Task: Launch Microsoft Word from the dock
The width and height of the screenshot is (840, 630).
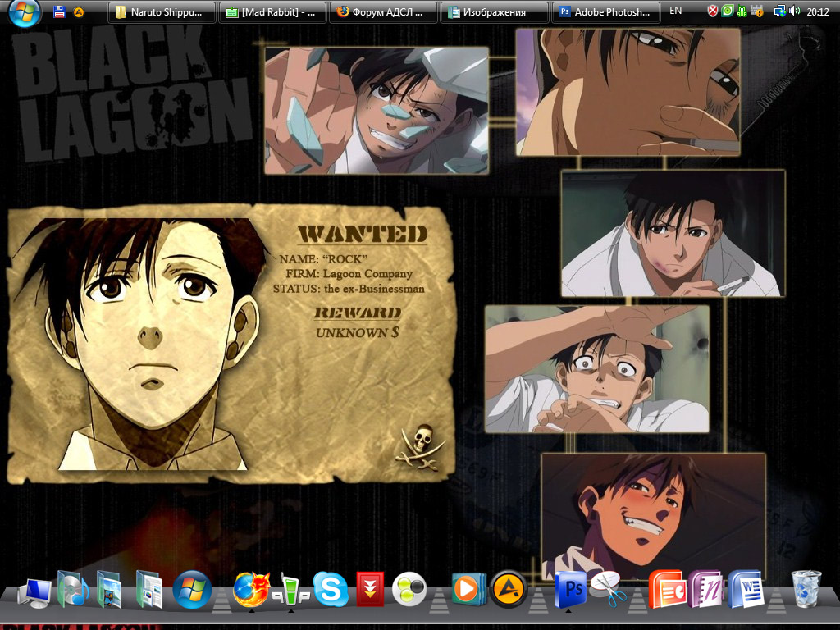Action: click(x=745, y=589)
